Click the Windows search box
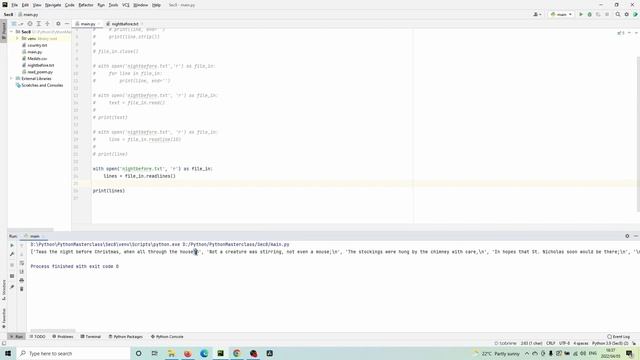Image resolution: width=640 pixels, height=360 pixels. [x=73, y=353]
